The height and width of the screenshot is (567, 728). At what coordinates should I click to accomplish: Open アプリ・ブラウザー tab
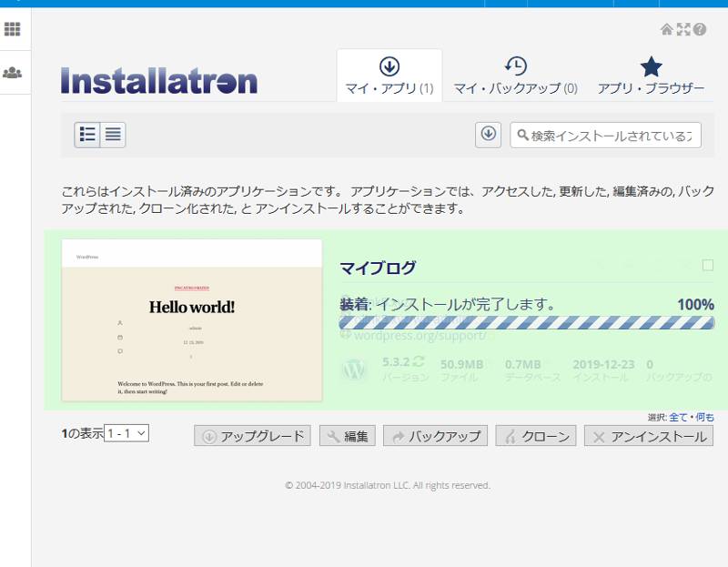(x=651, y=76)
